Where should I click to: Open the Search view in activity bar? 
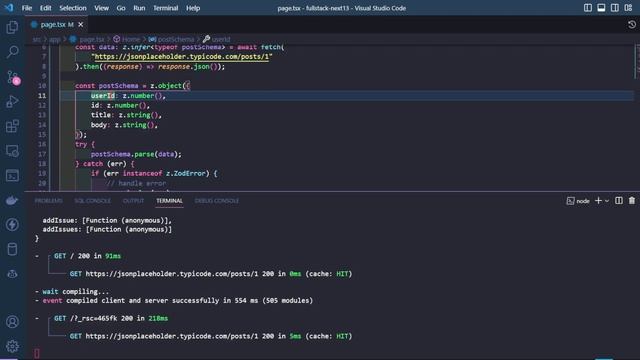(12, 52)
